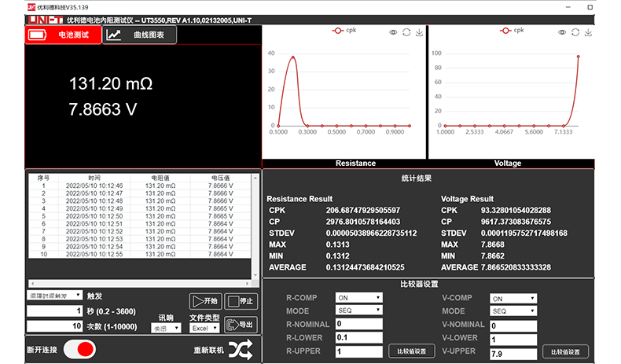The image size is (621, 364).
Task: Click the 电压值 column header
Action: (220, 178)
